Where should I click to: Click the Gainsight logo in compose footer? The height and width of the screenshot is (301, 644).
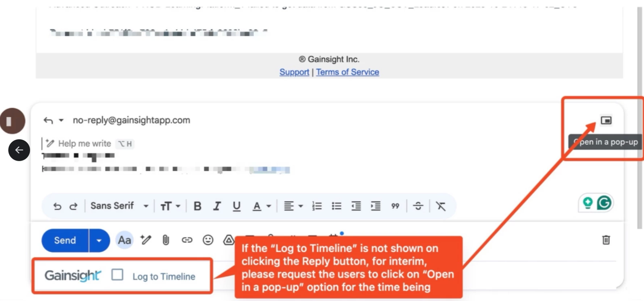coord(73,276)
